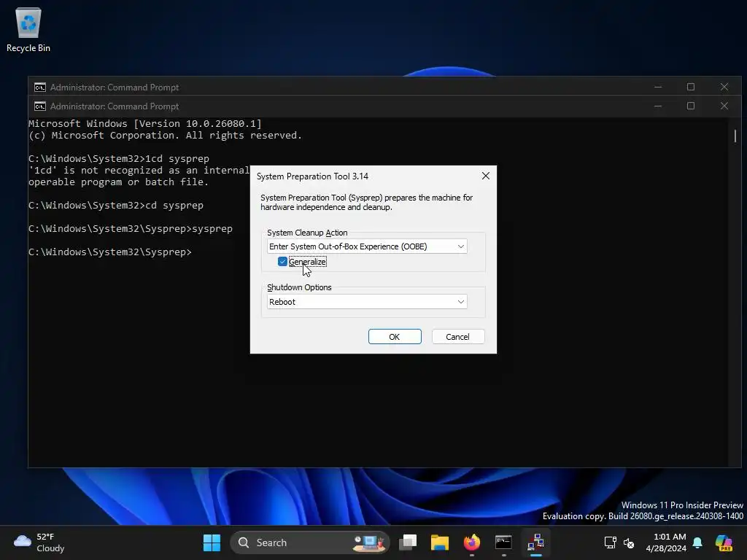Open the Recycle Bin desktop icon
The height and width of the screenshot is (560, 747).
[28, 29]
